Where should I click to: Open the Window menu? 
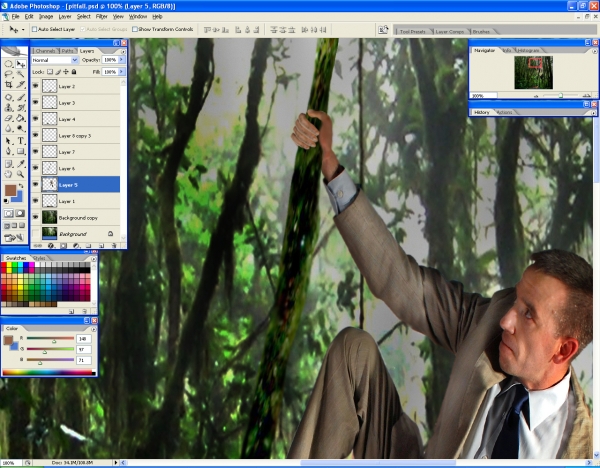(x=138, y=16)
